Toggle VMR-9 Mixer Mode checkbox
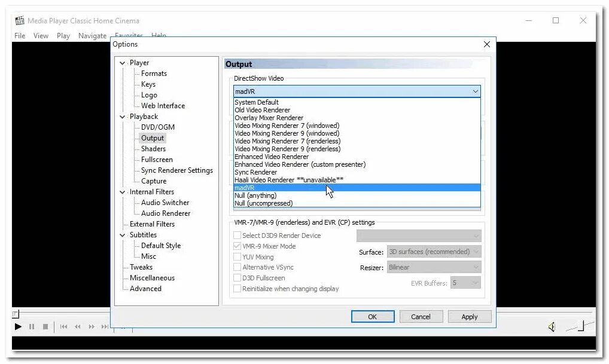 tap(237, 246)
